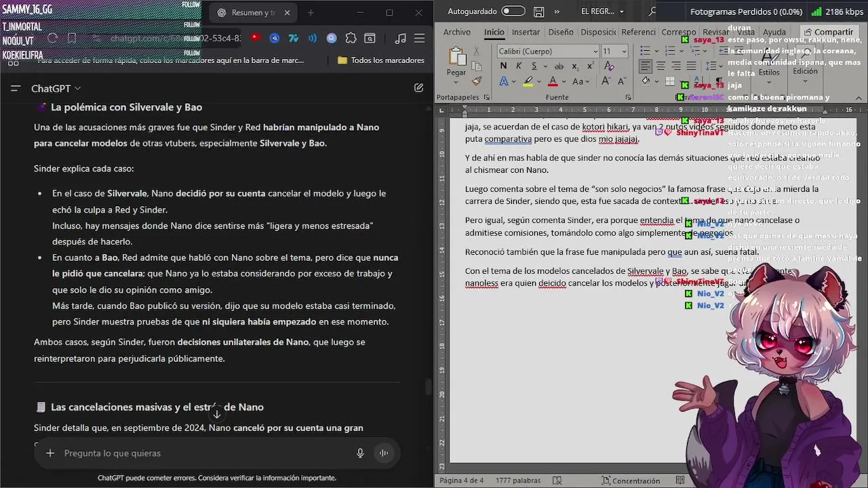Reload the ChatGPT browser page
Viewport: 868px width, 488px height.
click(52, 38)
